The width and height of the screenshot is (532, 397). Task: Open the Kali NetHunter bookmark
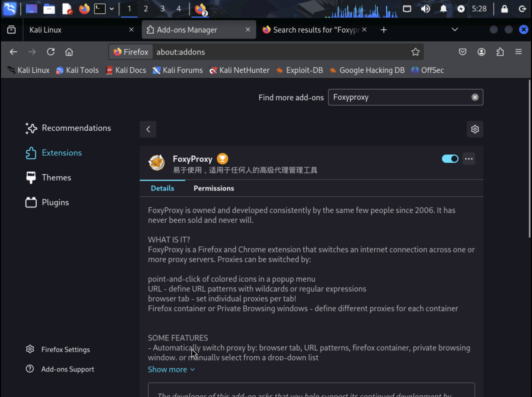click(x=239, y=70)
